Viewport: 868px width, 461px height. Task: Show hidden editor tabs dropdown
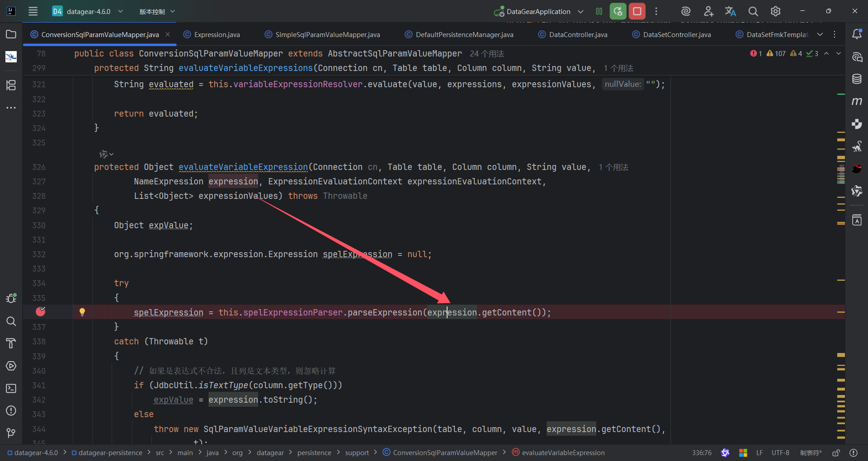coord(820,34)
